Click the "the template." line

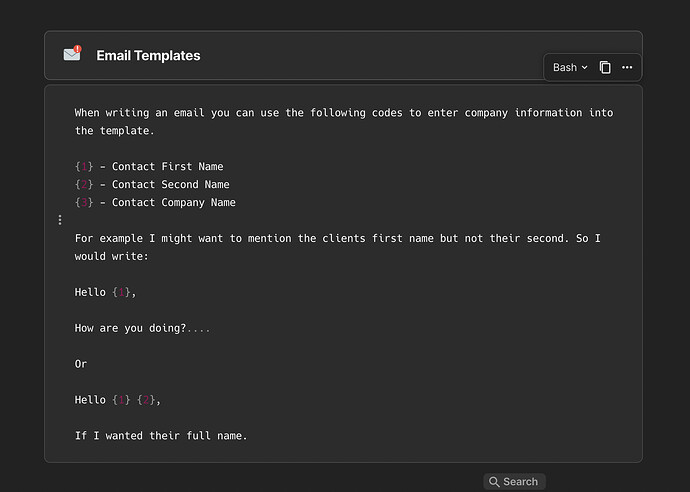(115, 131)
